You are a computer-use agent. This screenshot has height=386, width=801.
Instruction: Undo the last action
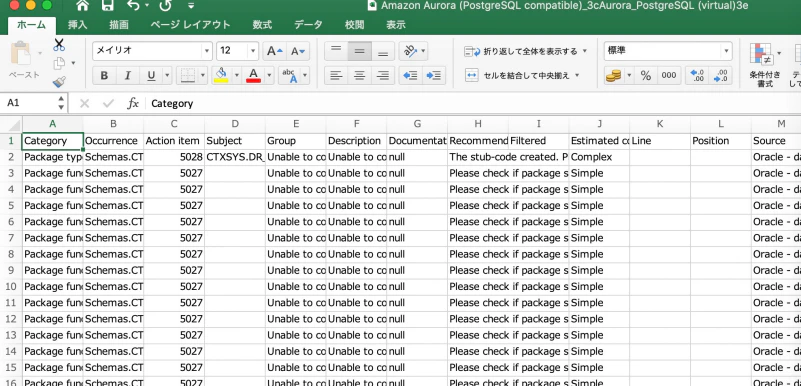tap(134, 6)
